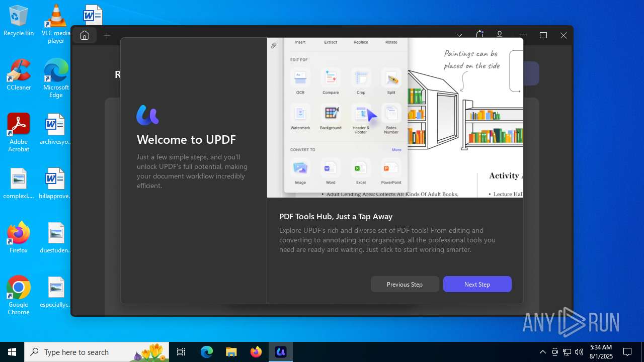Click the Next Step button
This screenshot has height=362, width=644.
[x=477, y=284]
